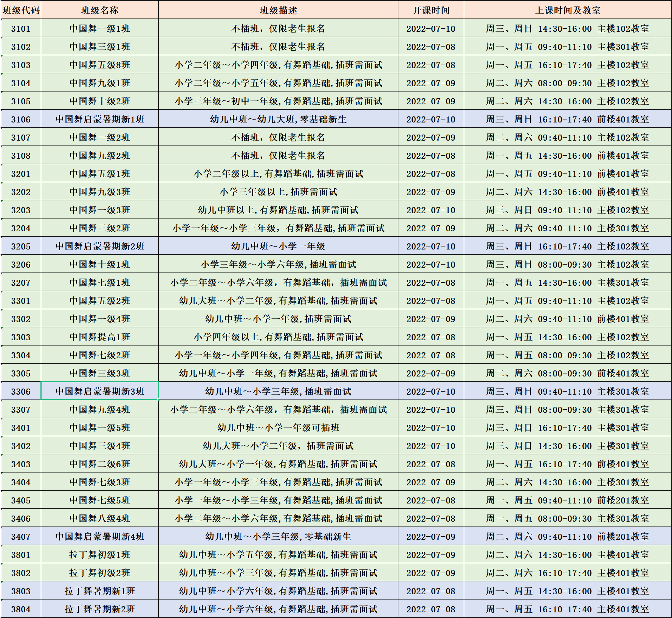Select the 班级名称 header cell
Image resolution: width=672 pixels, height=618 pixels.
point(100,10)
